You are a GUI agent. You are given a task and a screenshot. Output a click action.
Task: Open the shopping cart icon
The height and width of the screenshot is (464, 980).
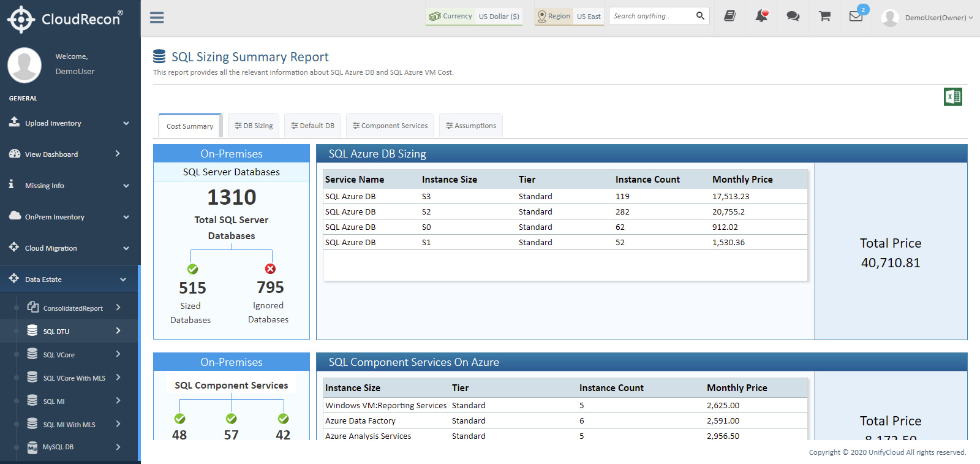[825, 17]
